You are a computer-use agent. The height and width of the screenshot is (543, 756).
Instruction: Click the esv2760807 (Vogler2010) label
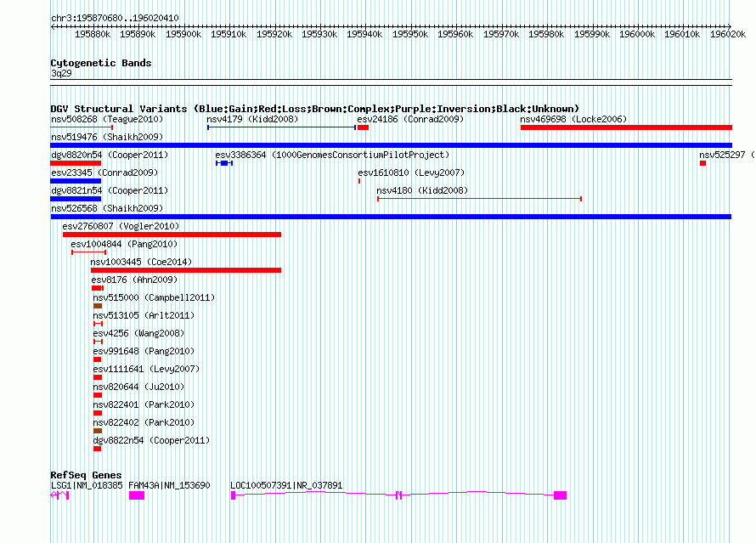tap(121, 226)
